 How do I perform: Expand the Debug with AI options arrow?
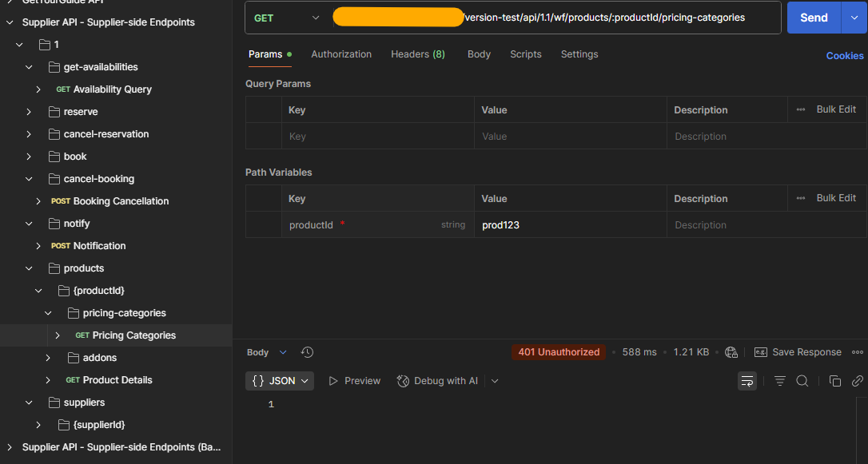pos(495,381)
